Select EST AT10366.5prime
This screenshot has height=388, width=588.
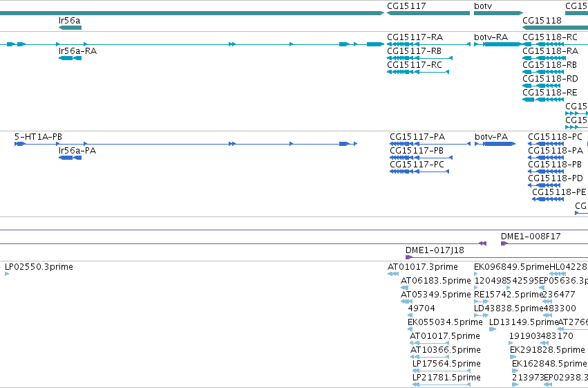[x=446, y=350]
